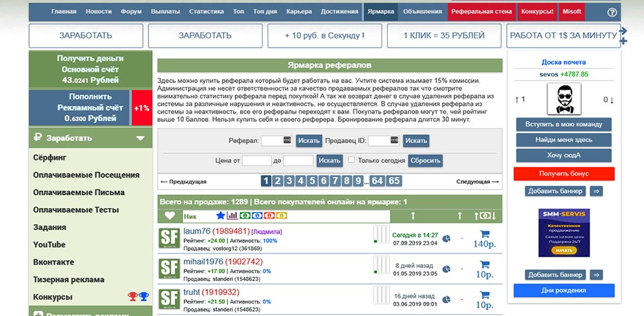Open the Ярмарка tab
This screenshot has width=644, height=316.
point(381,11)
